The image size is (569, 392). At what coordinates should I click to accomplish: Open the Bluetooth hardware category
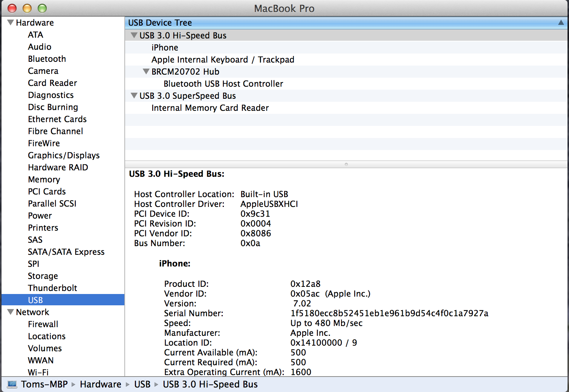(47, 59)
